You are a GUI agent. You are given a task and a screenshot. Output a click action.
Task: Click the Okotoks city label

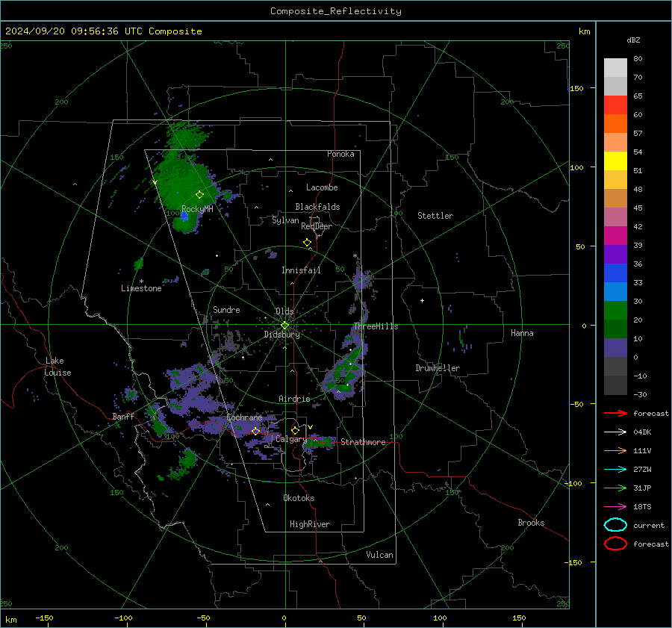[x=299, y=498]
